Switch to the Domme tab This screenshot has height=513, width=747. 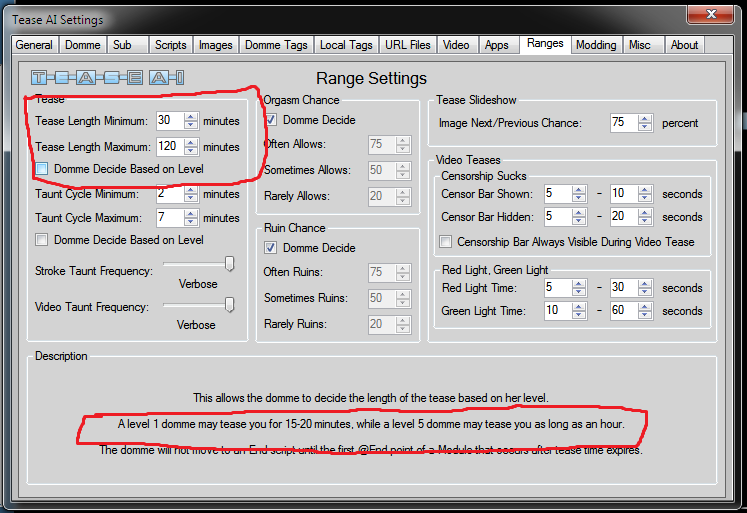[82, 45]
